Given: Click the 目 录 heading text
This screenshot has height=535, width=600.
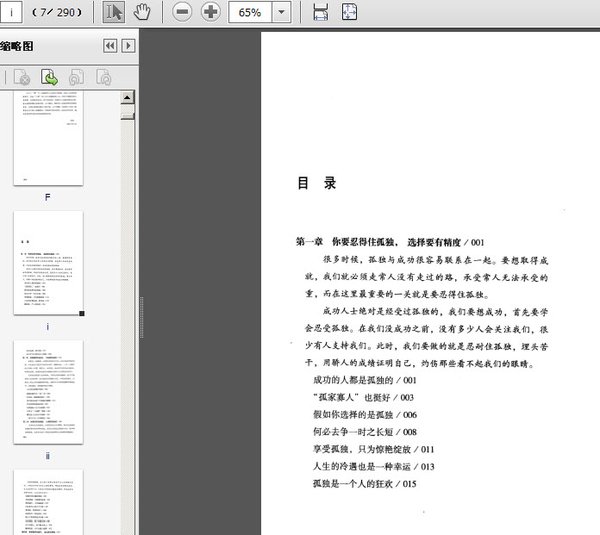Looking at the screenshot, I should coord(317,183).
